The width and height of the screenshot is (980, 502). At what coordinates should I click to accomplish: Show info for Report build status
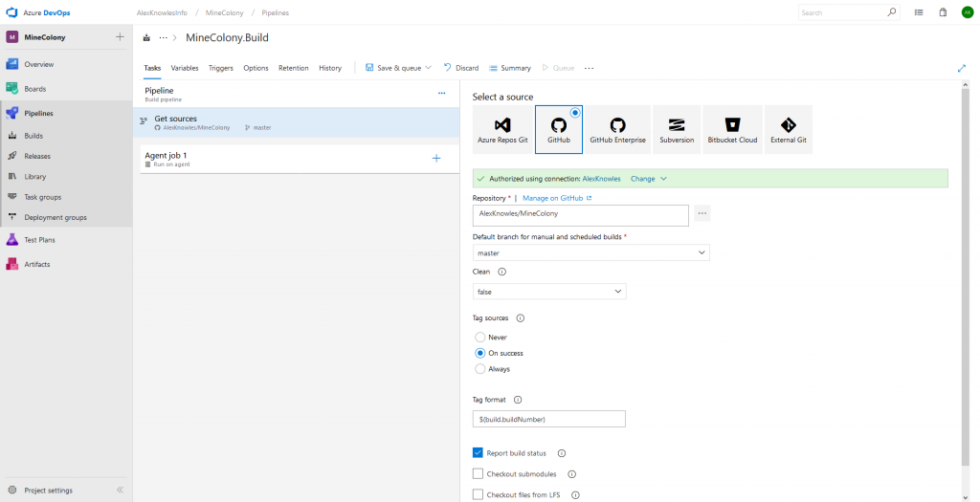tap(561, 453)
